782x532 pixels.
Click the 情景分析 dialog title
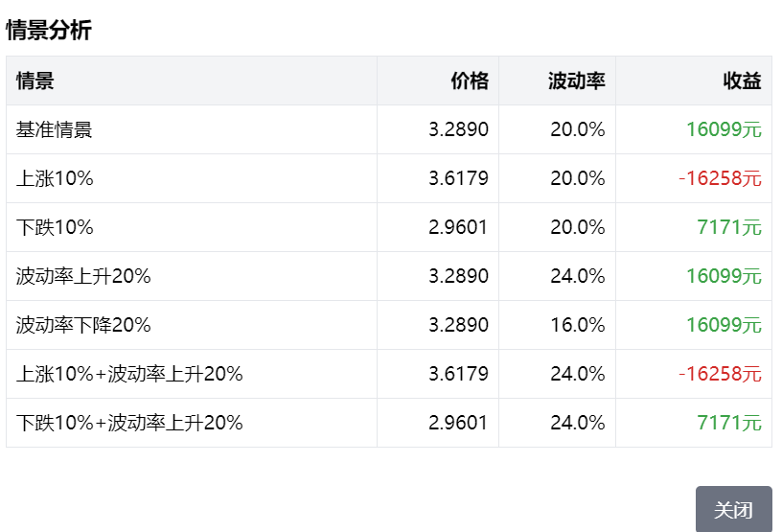[x=49, y=31]
